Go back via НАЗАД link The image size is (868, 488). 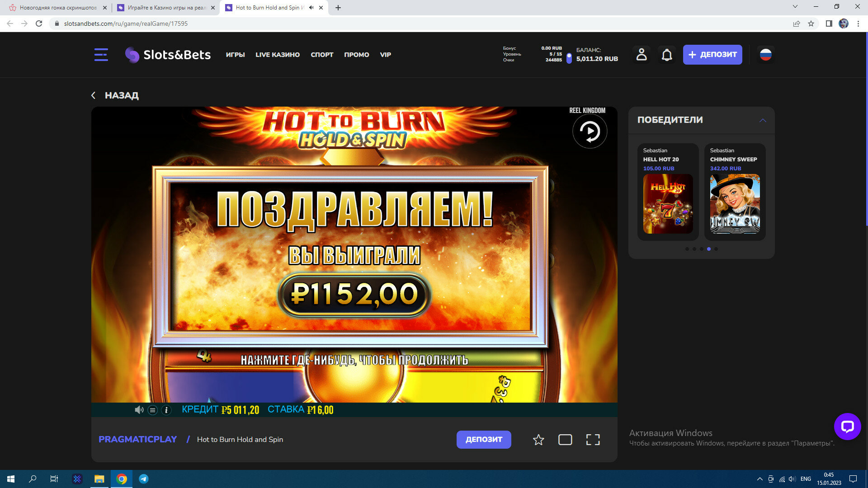115,95
